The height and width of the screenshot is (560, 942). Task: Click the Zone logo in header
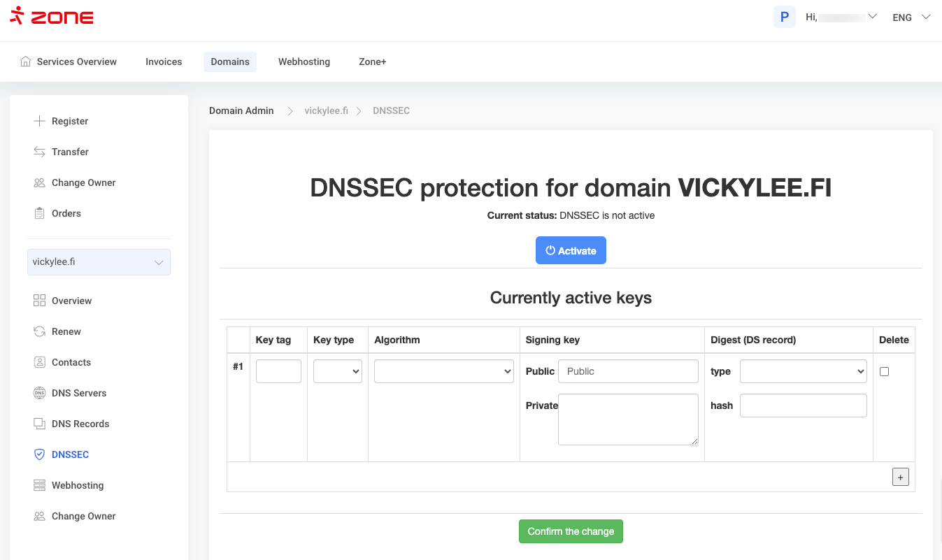click(x=52, y=17)
